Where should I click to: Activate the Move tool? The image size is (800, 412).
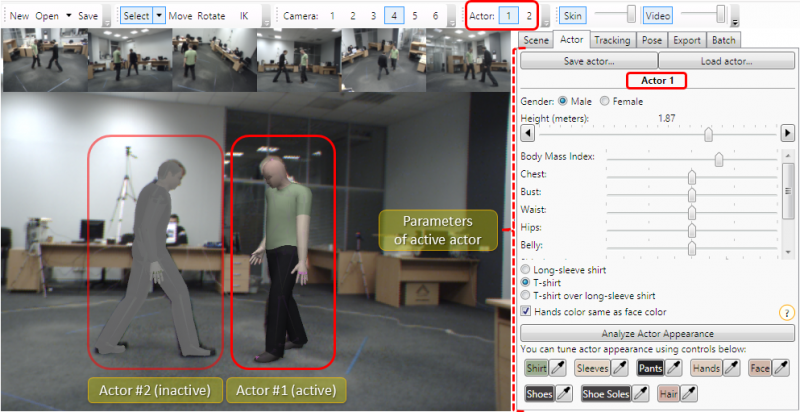[180, 16]
